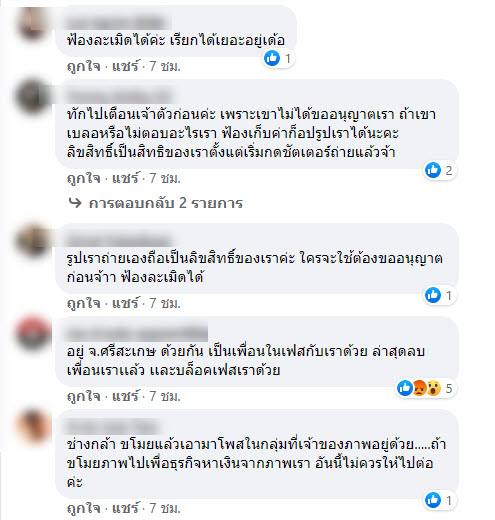
Task: Click ถูกใจ under the first comment
Action: [x=83, y=66]
